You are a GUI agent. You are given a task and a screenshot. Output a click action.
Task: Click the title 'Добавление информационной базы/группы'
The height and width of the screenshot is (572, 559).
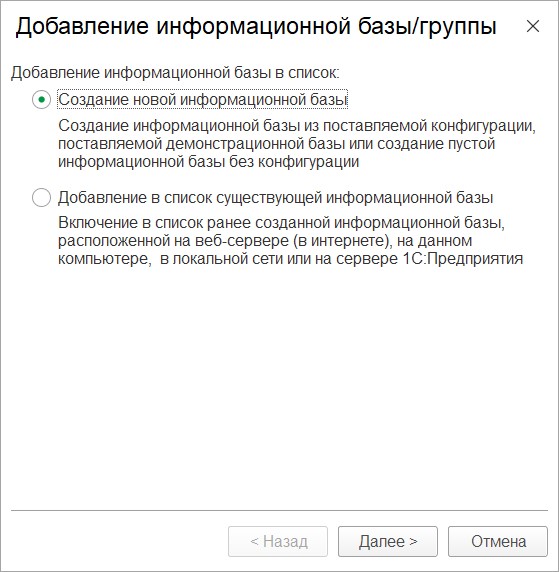255,27
